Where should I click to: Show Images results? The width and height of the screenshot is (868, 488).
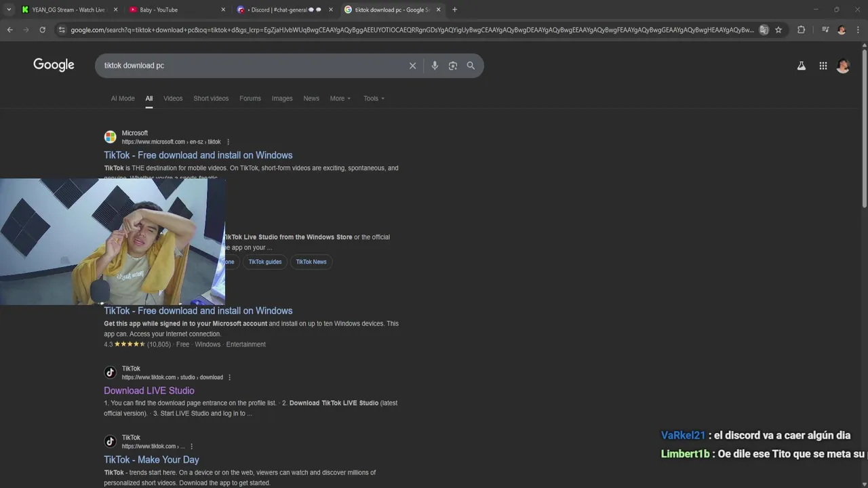point(282,98)
